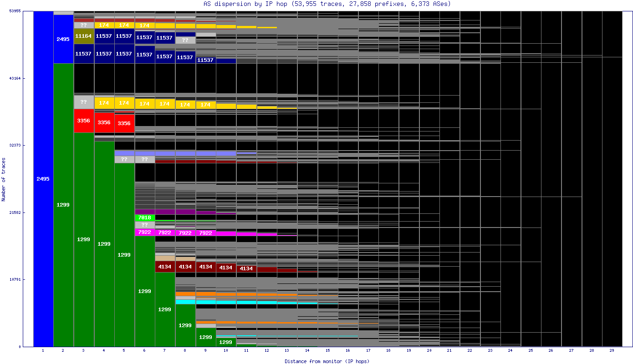Image resolution: width=633 pixels, height=364 pixels.
Task: Select the gray ?? block in hop 8 column
Action: tap(185, 40)
